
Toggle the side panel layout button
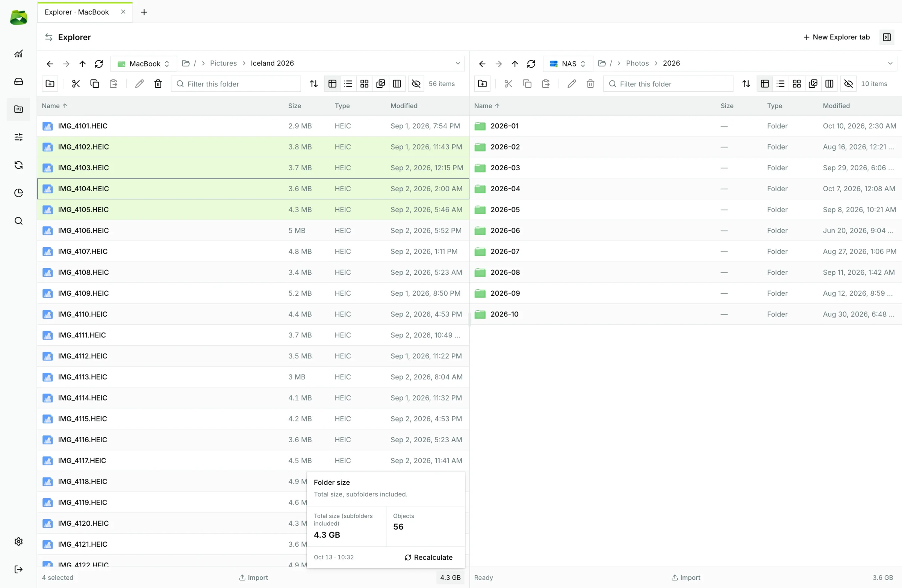click(887, 37)
